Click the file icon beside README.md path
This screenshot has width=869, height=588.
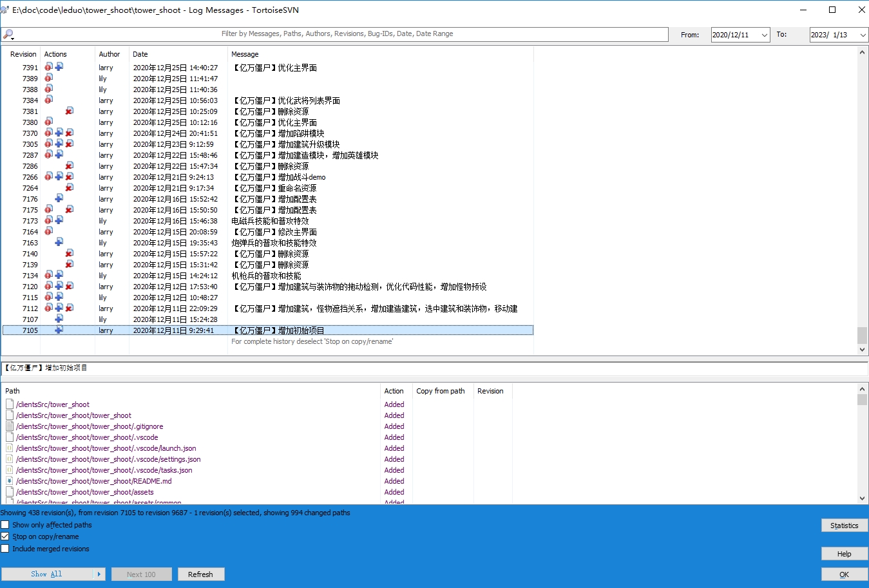(10, 481)
